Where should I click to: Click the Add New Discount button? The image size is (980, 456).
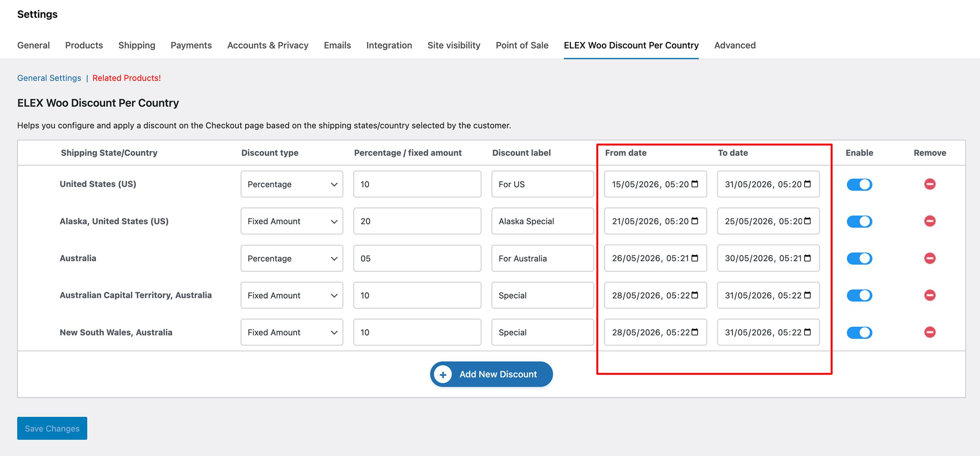tap(491, 374)
